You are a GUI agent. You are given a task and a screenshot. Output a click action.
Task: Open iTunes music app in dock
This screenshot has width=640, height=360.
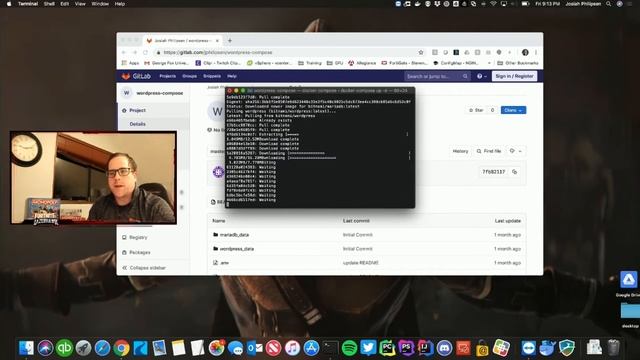tap(292, 348)
